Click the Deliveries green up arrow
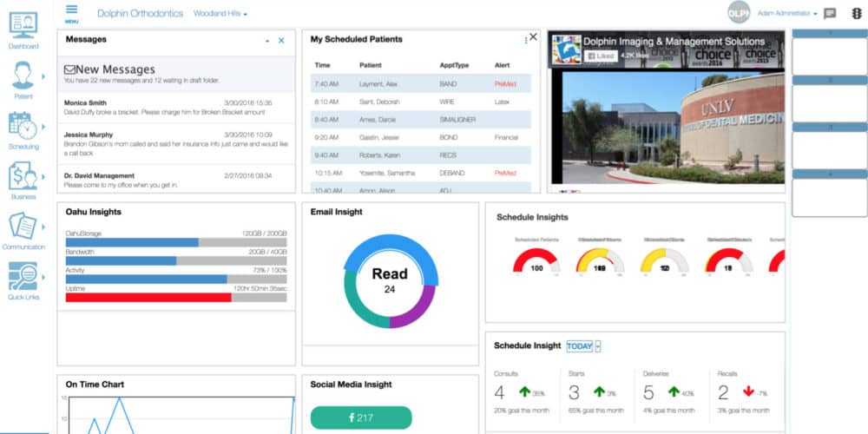The height and width of the screenshot is (434, 868). click(x=674, y=392)
